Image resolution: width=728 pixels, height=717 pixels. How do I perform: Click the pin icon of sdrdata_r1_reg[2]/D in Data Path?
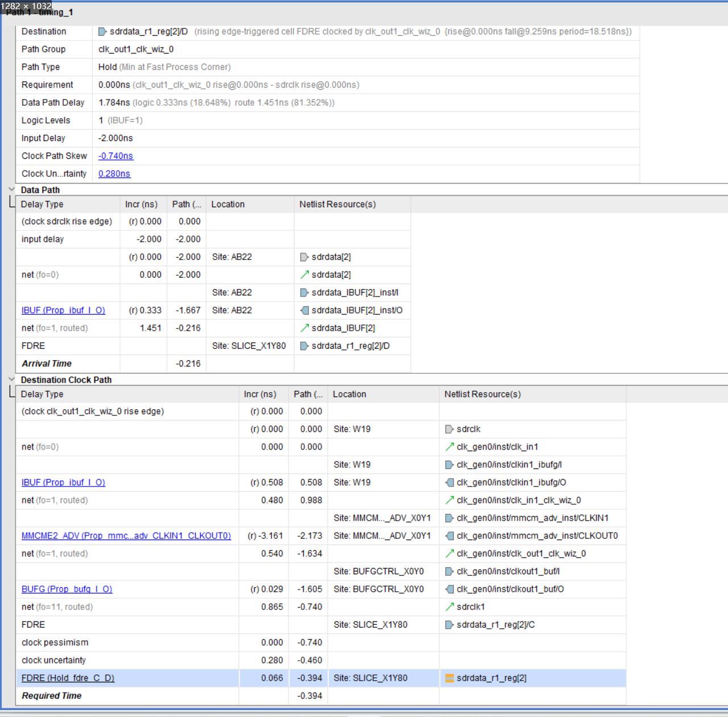304,346
